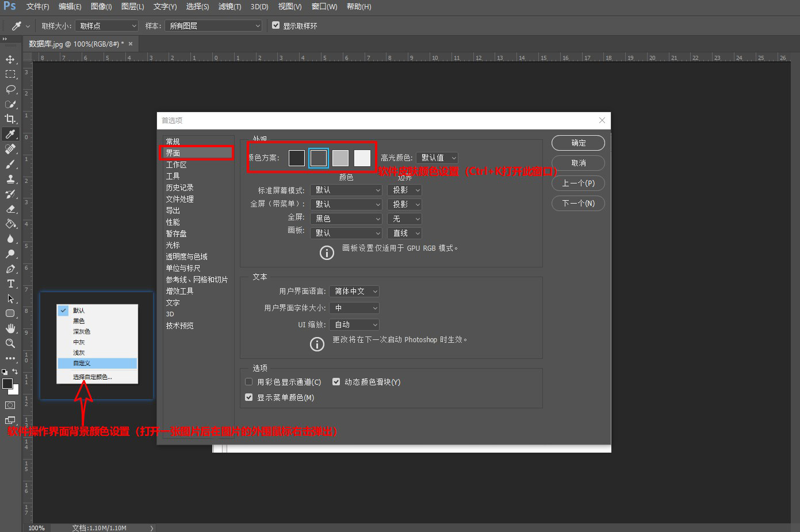Choose the darkest black color scheme swatch
Viewport: 800px width, 532px height.
(297, 158)
